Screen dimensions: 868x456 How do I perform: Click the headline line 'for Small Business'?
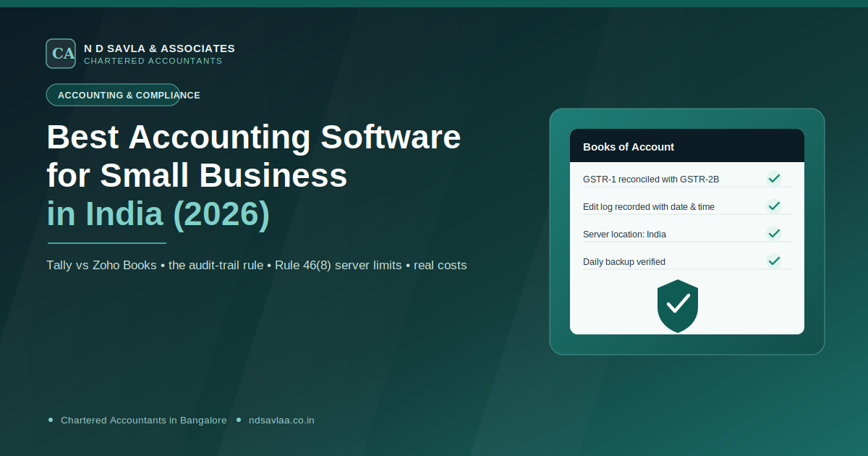[197, 174]
